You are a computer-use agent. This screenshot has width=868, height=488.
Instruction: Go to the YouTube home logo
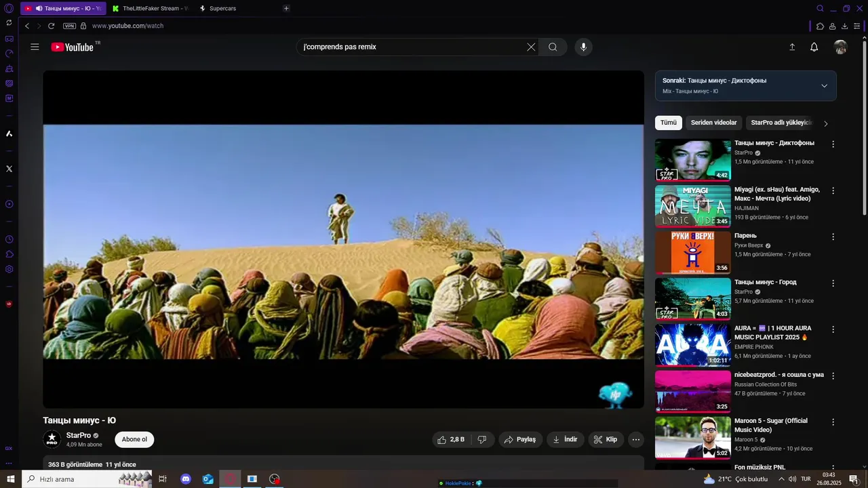tap(73, 47)
